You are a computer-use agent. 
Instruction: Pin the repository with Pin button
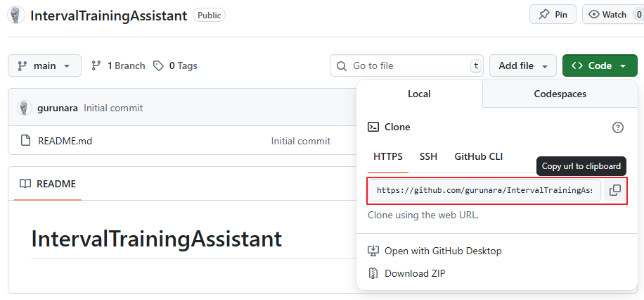(553, 14)
